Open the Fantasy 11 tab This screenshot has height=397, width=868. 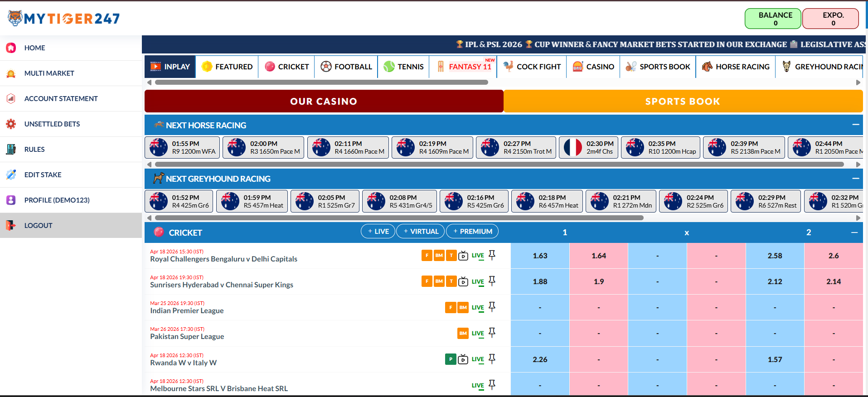pyautogui.click(x=463, y=67)
